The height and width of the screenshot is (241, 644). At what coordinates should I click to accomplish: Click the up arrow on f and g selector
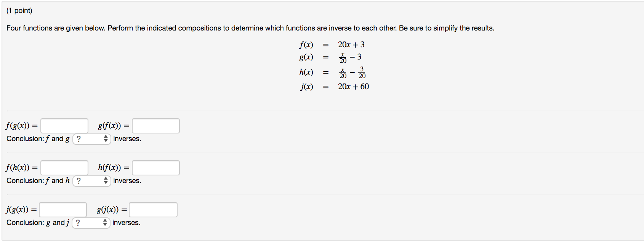[x=106, y=137]
